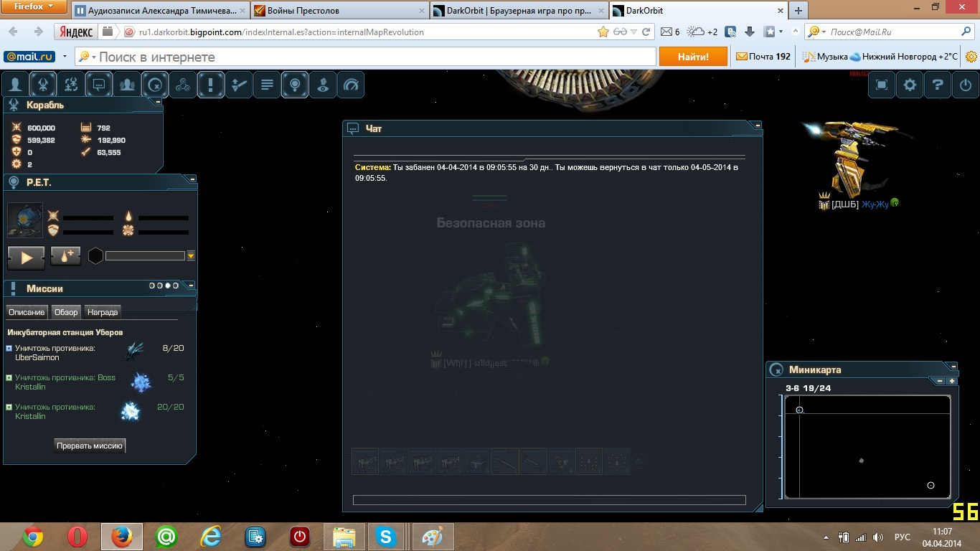Toggle the UberSaimon objective checkbox
The height and width of the screenshot is (551, 980).
pyautogui.click(x=9, y=348)
